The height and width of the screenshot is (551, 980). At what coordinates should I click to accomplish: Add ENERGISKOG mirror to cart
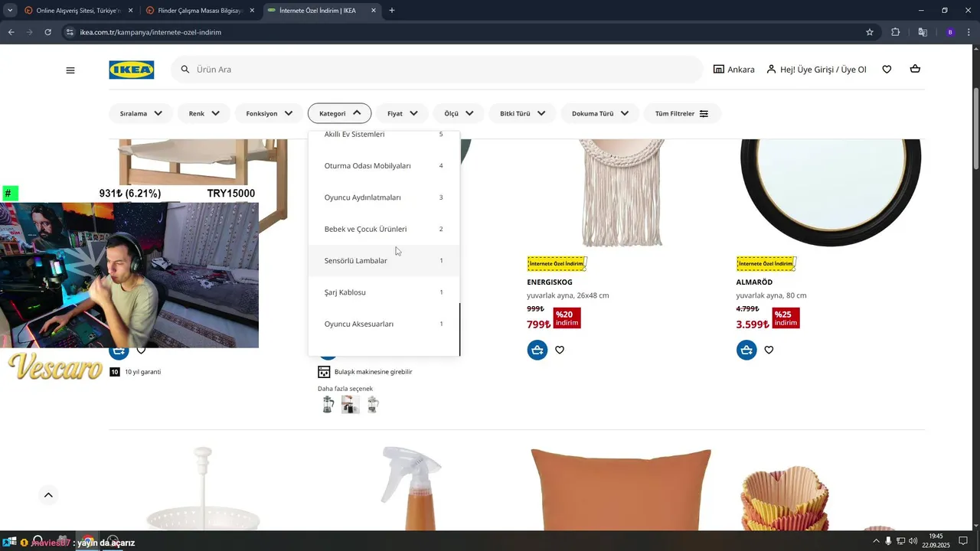[x=537, y=350]
